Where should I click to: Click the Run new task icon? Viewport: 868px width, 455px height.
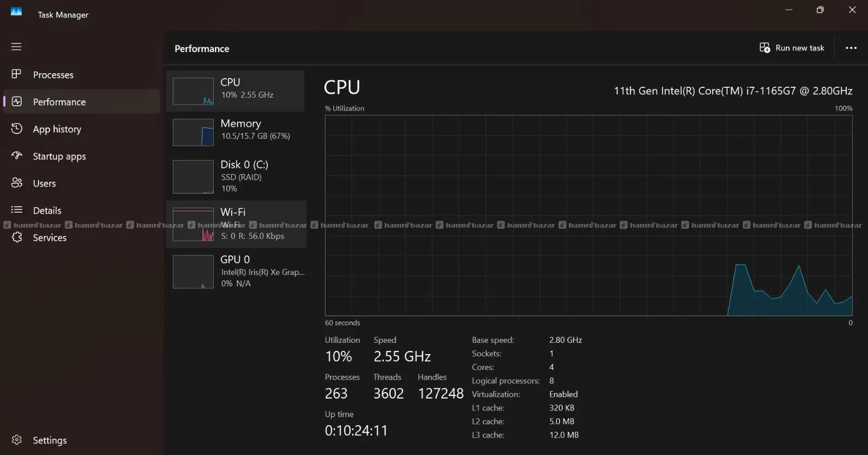(764, 48)
